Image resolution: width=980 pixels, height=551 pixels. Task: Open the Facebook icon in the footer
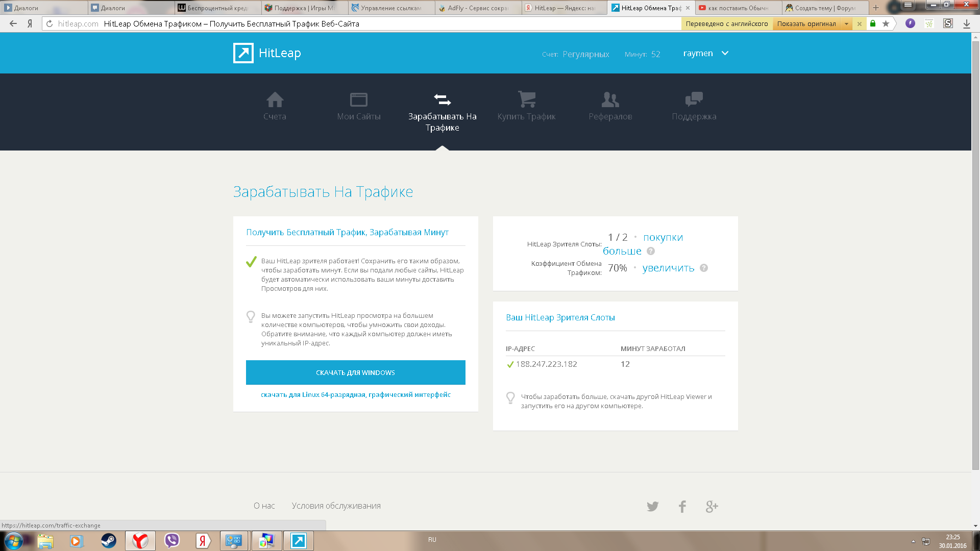point(682,506)
